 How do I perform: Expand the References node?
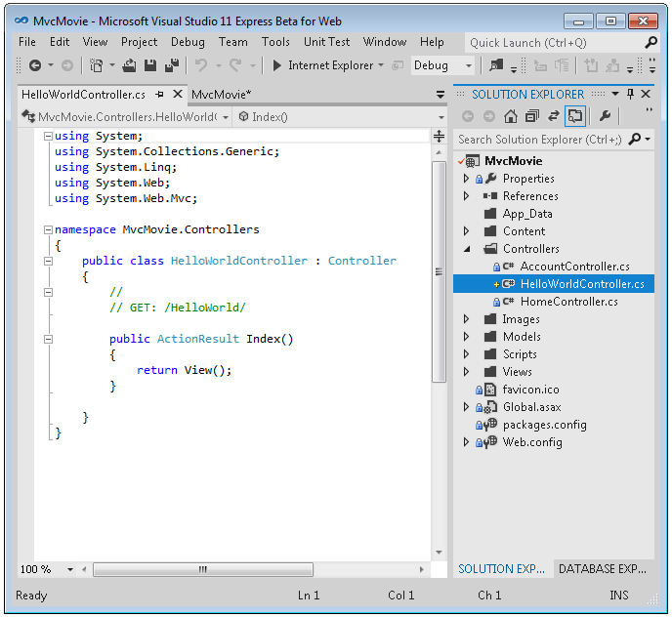click(467, 196)
